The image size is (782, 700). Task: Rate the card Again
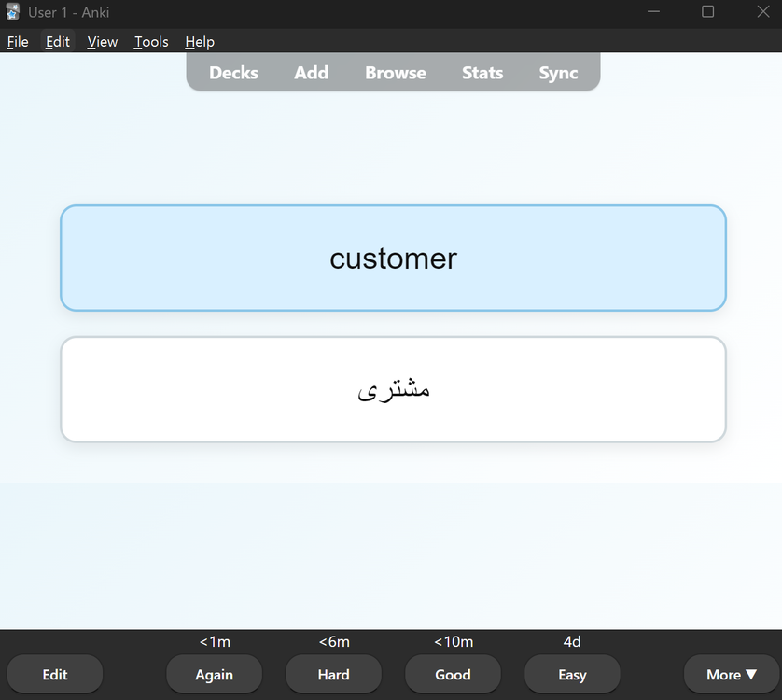(x=214, y=675)
